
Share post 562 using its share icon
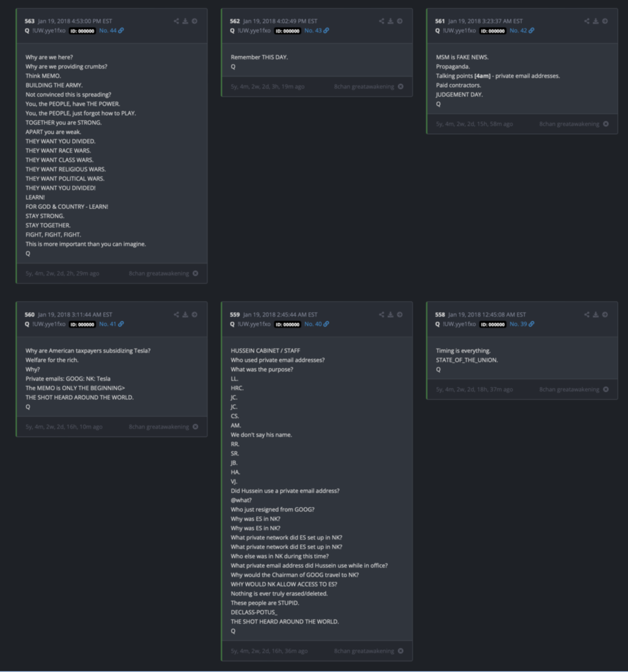coord(382,21)
